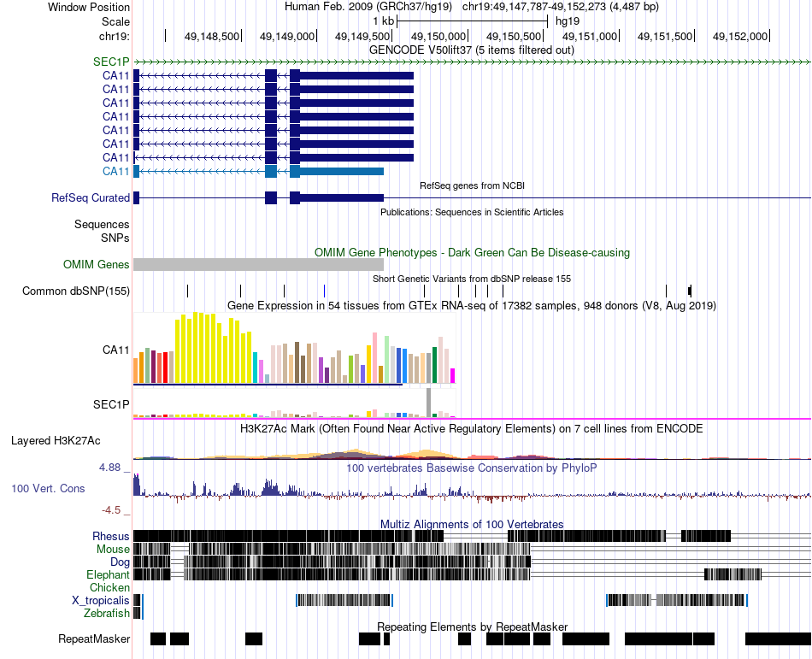The image size is (812, 659).
Task: Click the Rhesus alignment label
Action: click(x=111, y=536)
